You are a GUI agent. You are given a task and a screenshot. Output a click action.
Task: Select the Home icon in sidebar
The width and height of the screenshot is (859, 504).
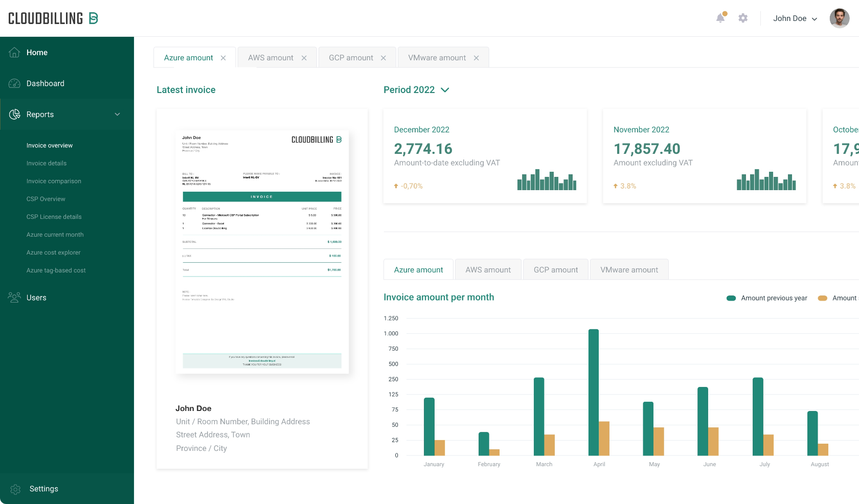coord(14,52)
